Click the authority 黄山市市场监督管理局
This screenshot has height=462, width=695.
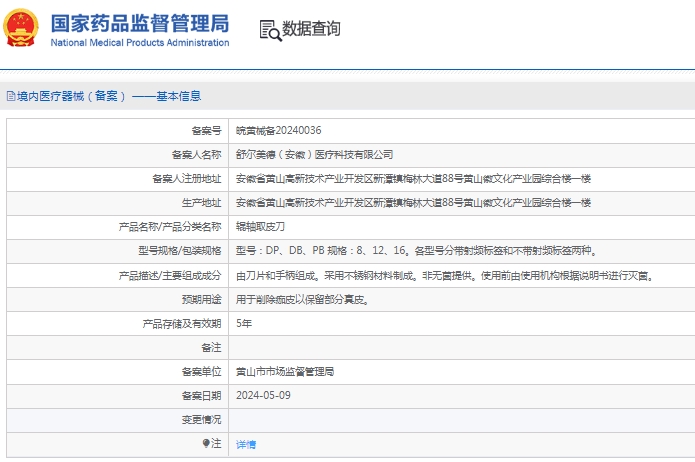[285, 372]
